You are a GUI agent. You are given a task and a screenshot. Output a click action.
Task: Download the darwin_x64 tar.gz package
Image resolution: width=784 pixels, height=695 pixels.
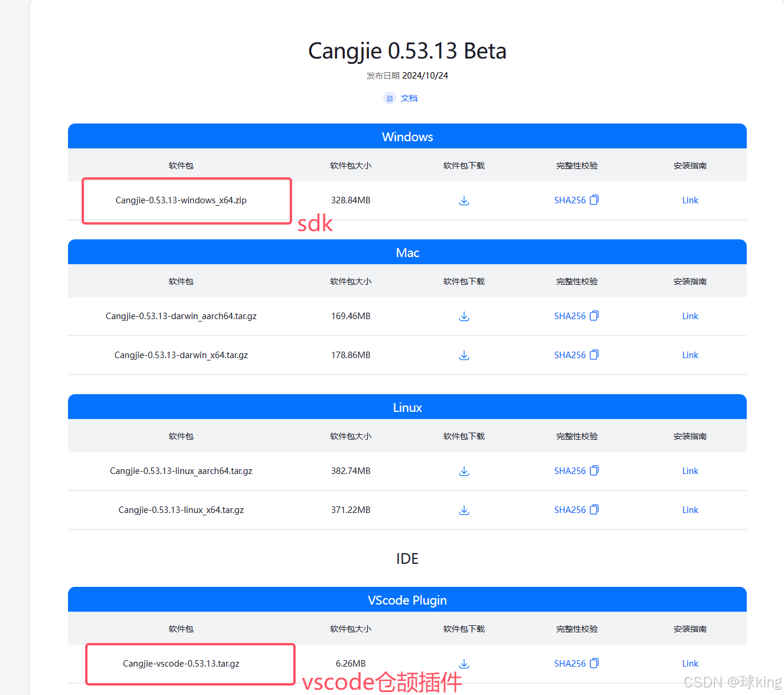464,355
